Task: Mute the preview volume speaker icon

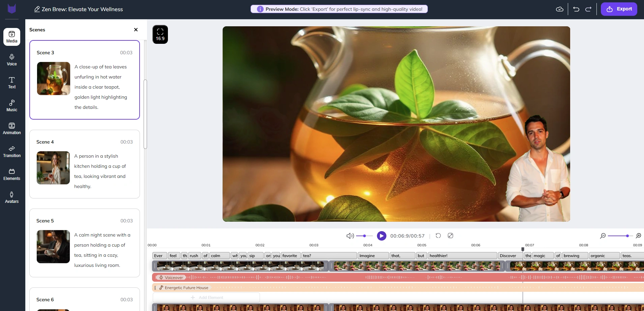Action: coord(350,236)
